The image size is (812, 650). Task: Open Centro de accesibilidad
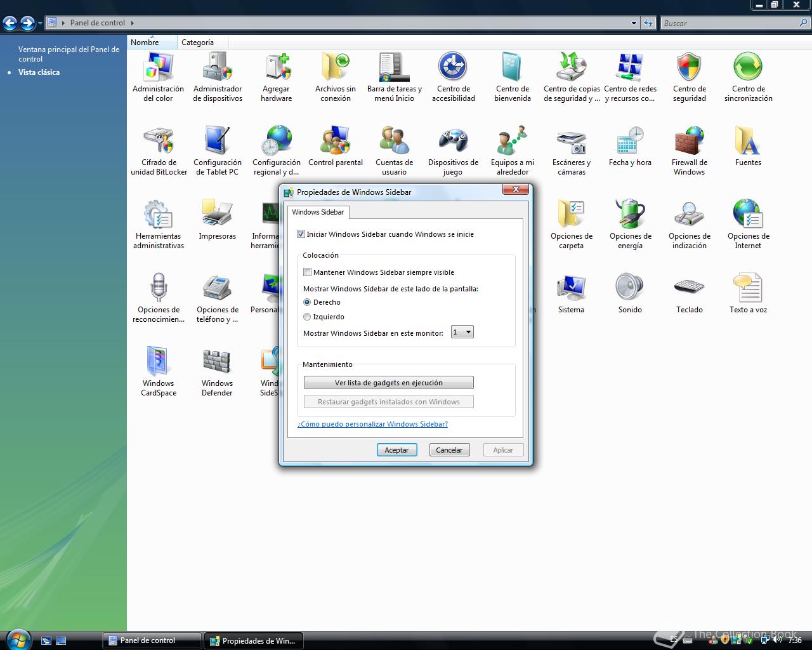coord(453,77)
